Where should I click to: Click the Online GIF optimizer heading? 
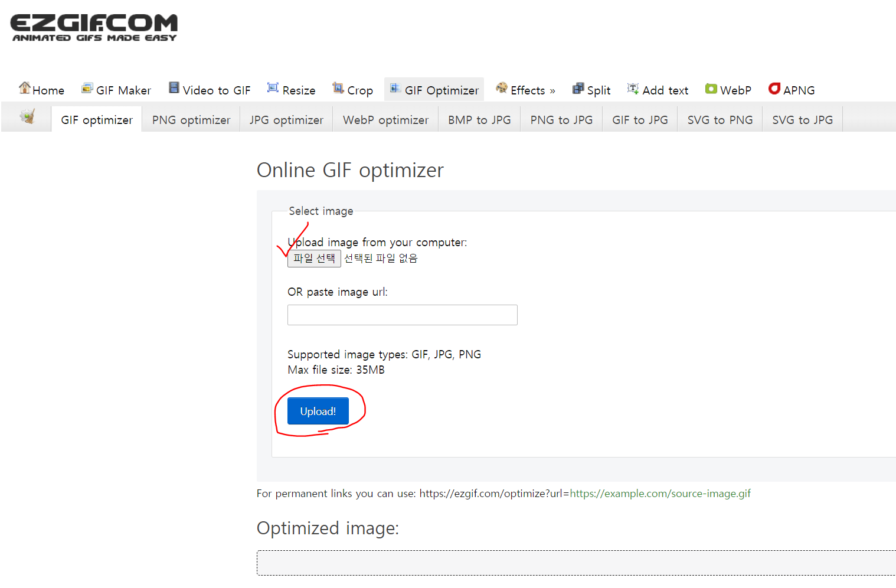tap(350, 170)
